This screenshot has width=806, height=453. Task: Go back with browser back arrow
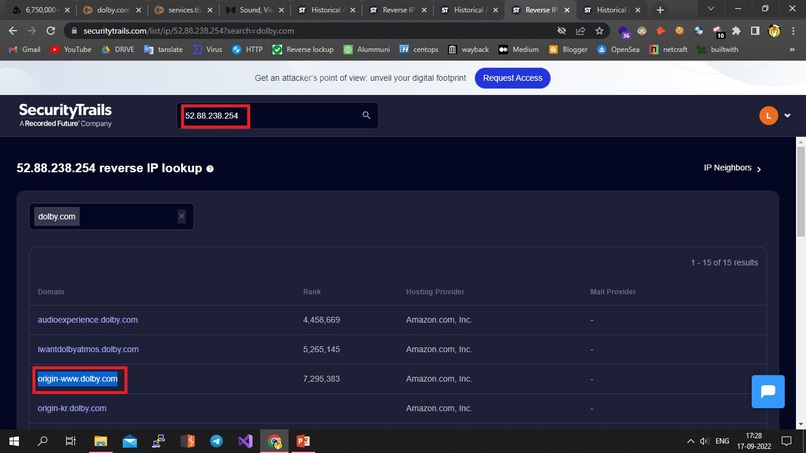13,31
